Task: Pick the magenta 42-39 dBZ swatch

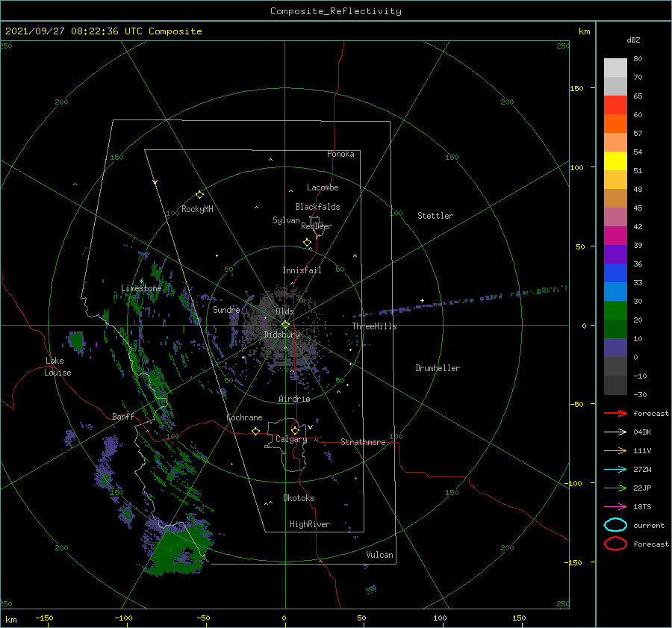Action: (x=615, y=236)
